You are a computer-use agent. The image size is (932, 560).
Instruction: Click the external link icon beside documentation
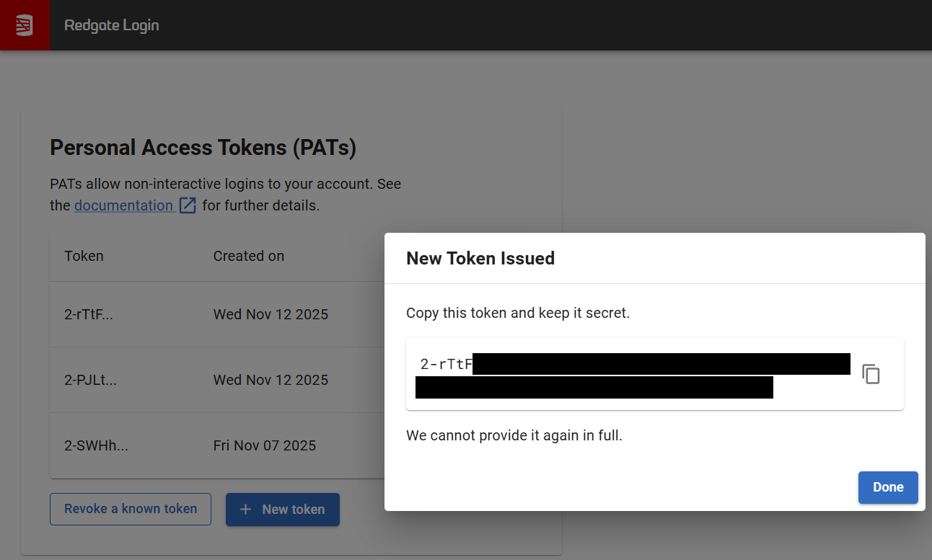coord(188,205)
